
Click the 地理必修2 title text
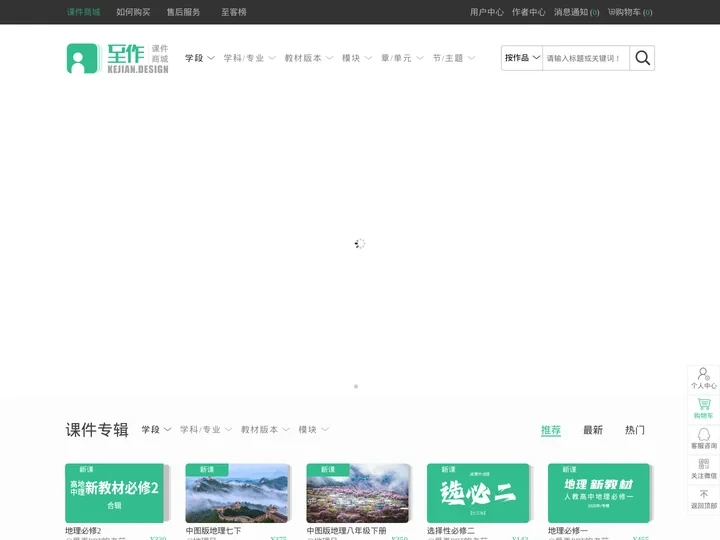(x=83, y=531)
